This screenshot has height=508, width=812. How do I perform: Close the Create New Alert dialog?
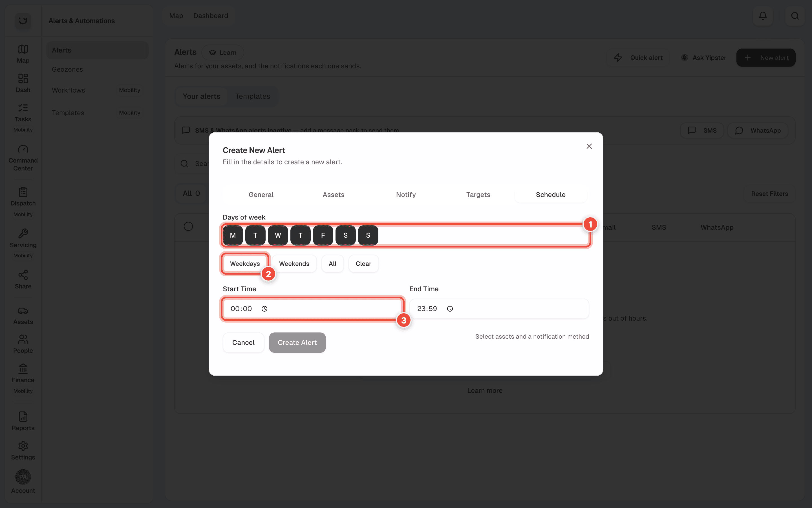tap(589, 146)
